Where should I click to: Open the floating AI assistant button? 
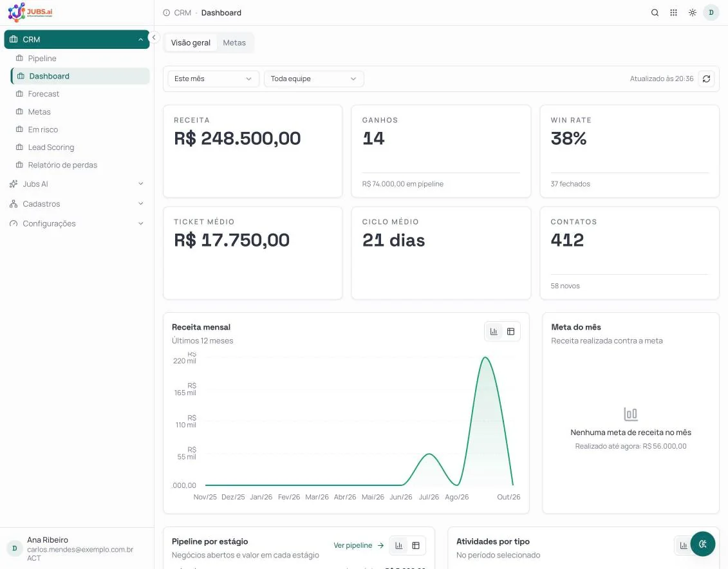point(702,544)
